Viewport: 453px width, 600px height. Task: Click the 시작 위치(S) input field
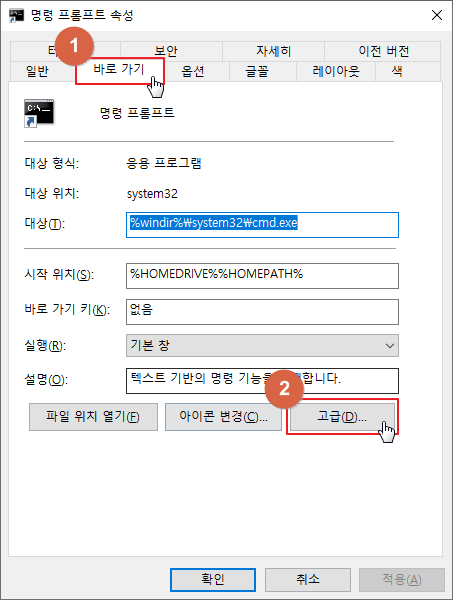[x=262, y=276]
